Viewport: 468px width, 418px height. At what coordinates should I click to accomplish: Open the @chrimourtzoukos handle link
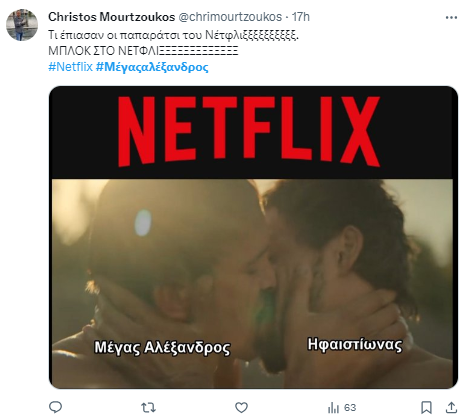point(230,17)
